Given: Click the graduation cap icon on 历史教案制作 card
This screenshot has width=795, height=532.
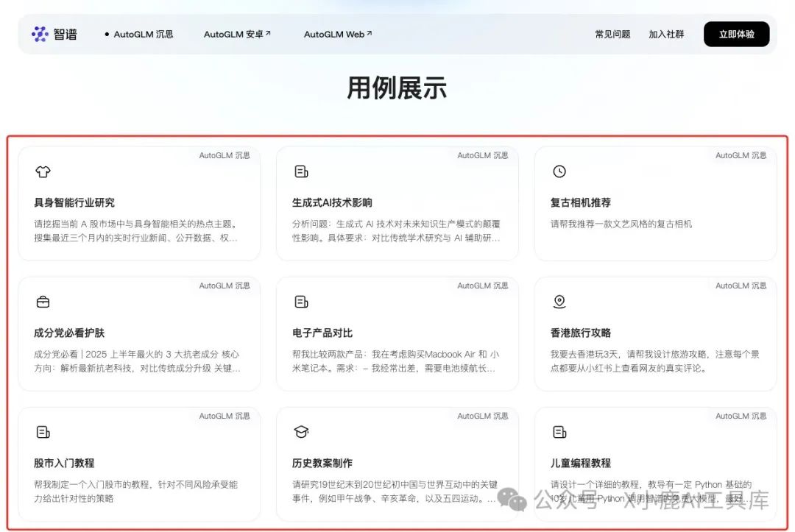Looking at the screenshot, I should pos(301,432).
